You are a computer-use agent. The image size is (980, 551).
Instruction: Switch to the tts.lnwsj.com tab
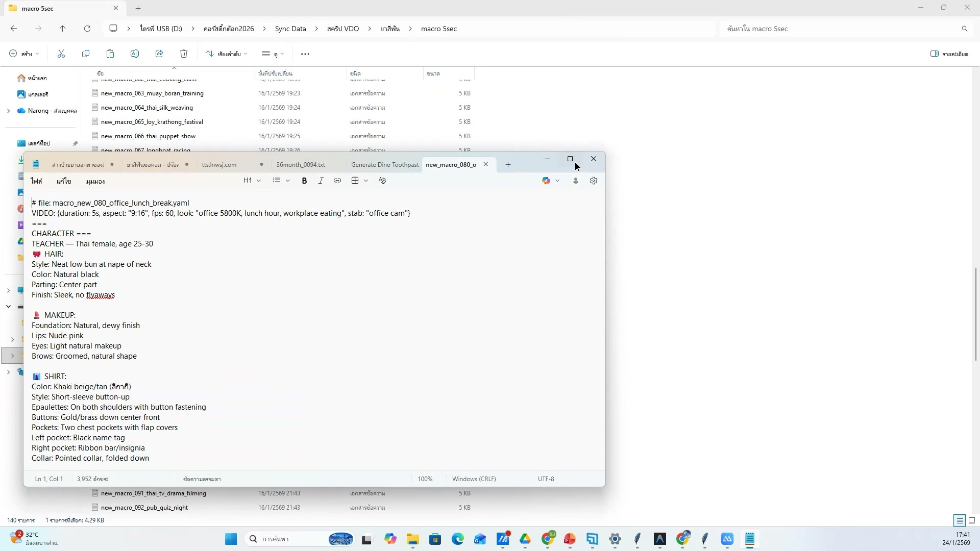[x=219, y=165]
